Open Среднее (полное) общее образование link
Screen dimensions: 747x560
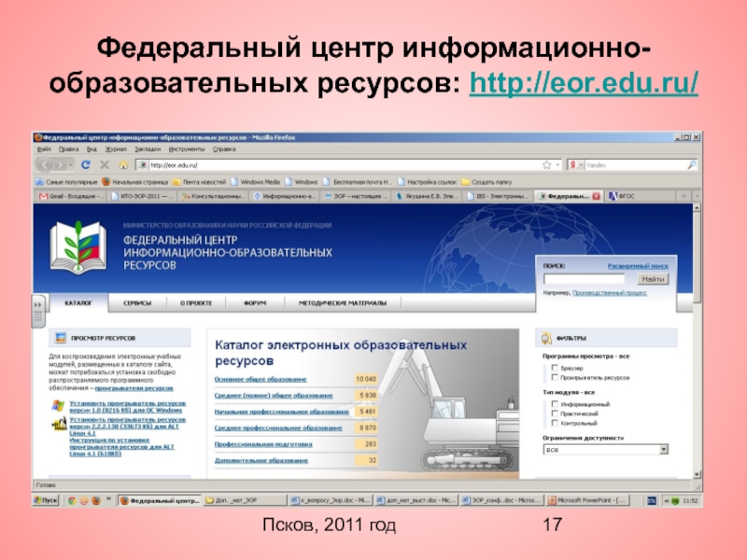pos(274,396)
